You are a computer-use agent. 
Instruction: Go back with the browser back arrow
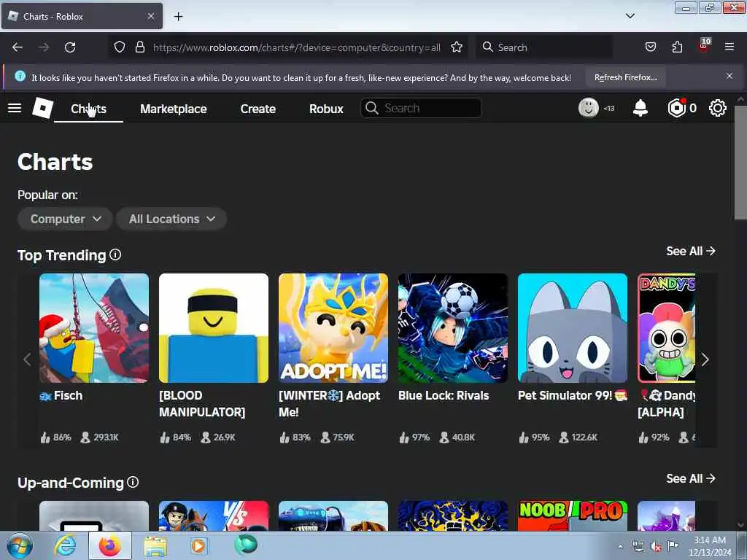coord(18,47)
